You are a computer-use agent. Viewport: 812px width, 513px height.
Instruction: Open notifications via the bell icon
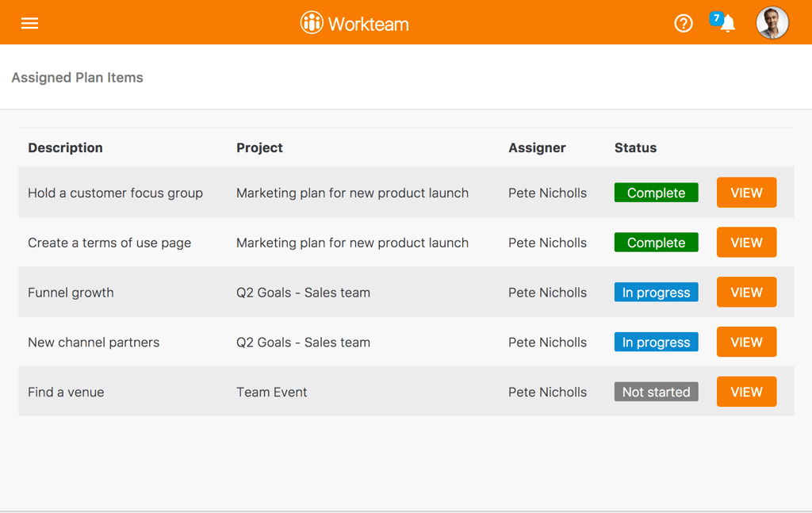(729, 25)
